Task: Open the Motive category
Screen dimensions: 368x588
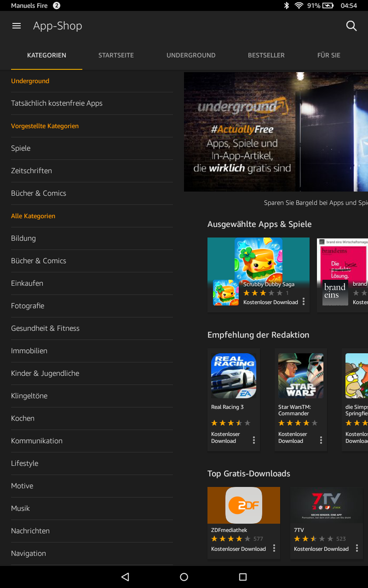Action: 92,487
